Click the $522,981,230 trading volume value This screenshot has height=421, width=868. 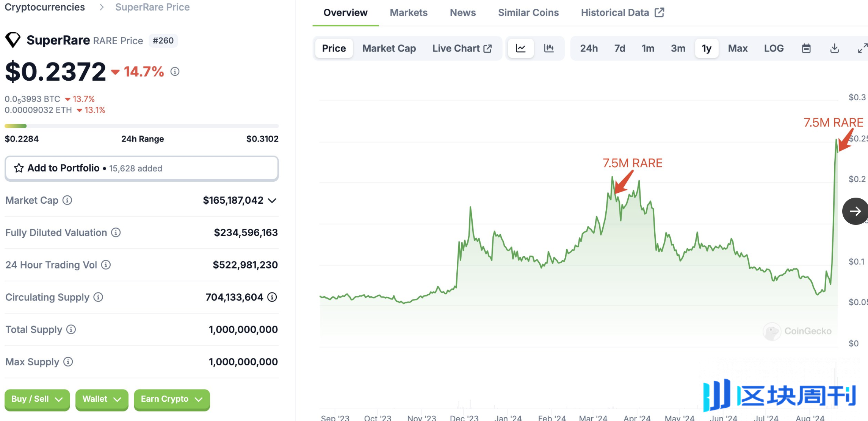(x=245, y=265)
